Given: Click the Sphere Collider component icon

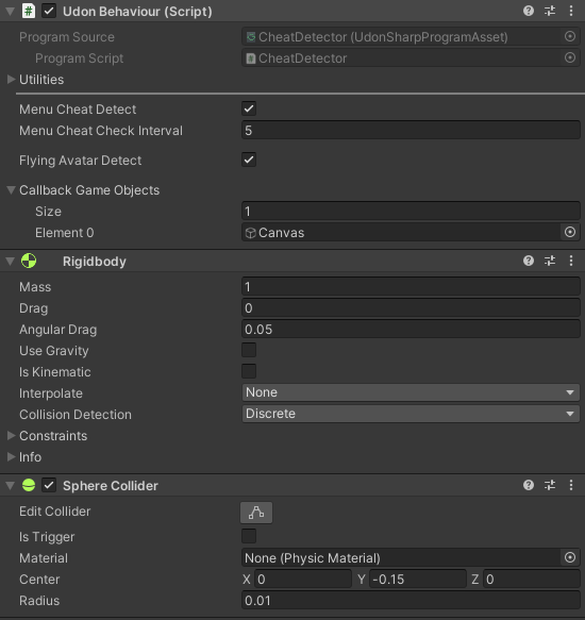Looking at the screenshot, I should tap(28, 485).
